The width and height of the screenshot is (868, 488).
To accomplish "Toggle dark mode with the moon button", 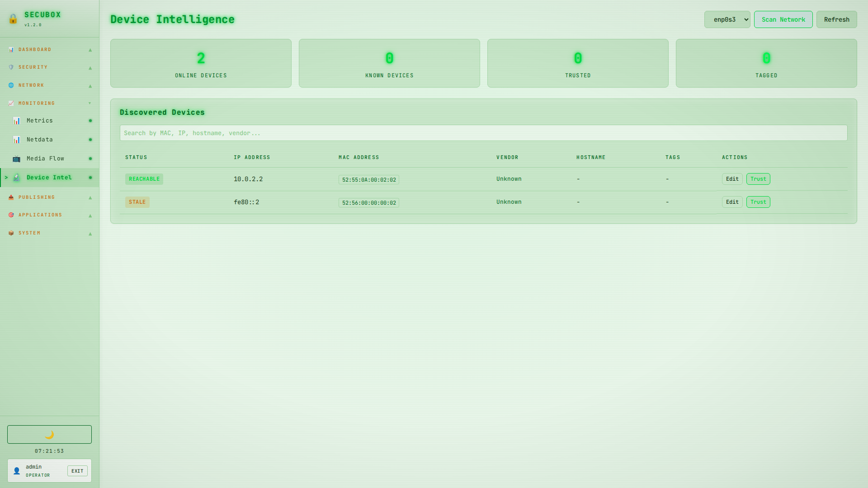I will (x=49, y=434).
